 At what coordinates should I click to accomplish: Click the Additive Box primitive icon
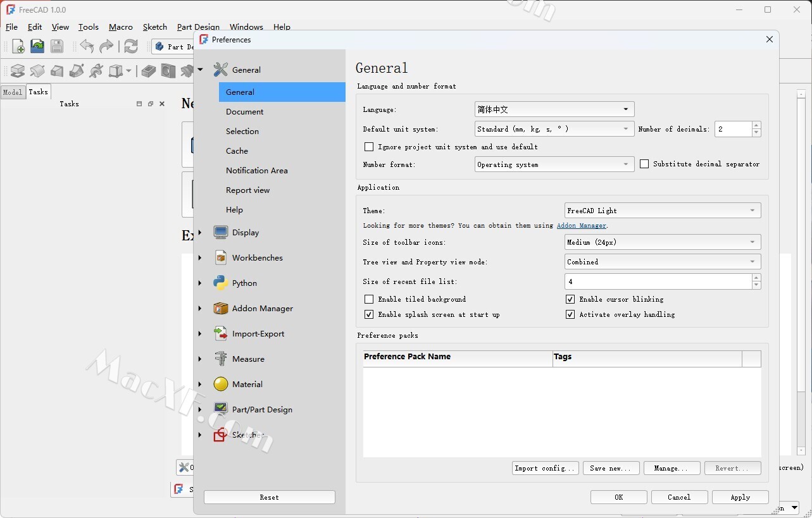(x=116, y=71)
